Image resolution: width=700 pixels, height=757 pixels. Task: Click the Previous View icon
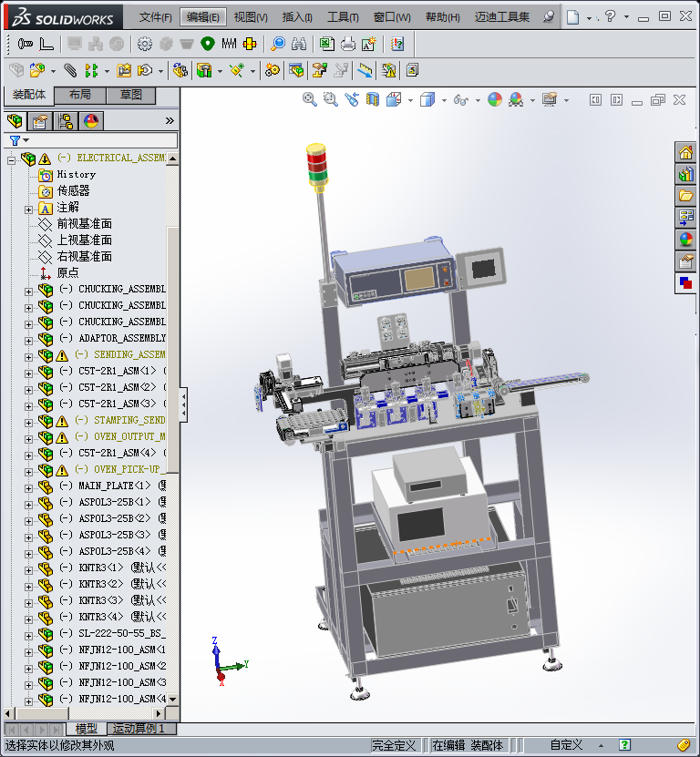tap(352, 100)
